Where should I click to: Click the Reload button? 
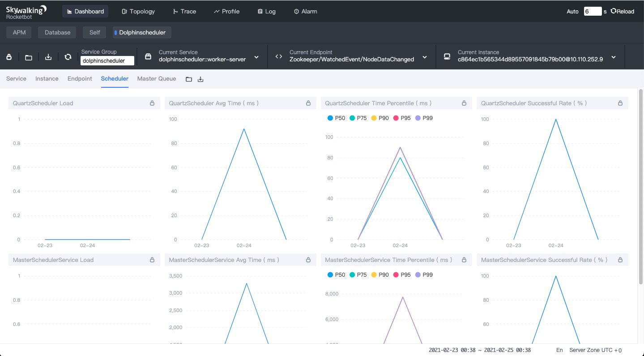622,11
